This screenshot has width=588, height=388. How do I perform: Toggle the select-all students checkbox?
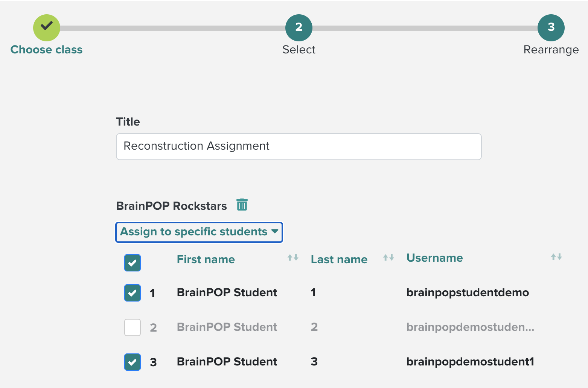click(133, 263)
